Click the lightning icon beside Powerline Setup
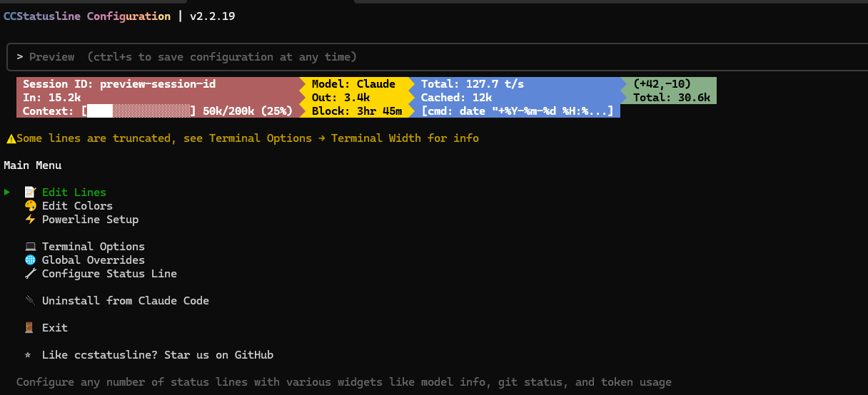This screenshot has width=868, height=395. click(x=29, y=219)
